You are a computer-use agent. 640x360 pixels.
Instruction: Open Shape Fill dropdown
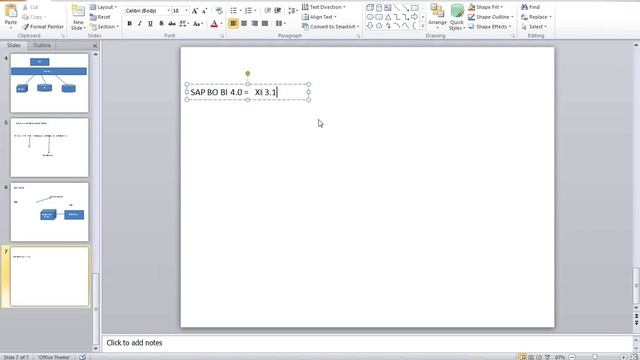point(485,7)
